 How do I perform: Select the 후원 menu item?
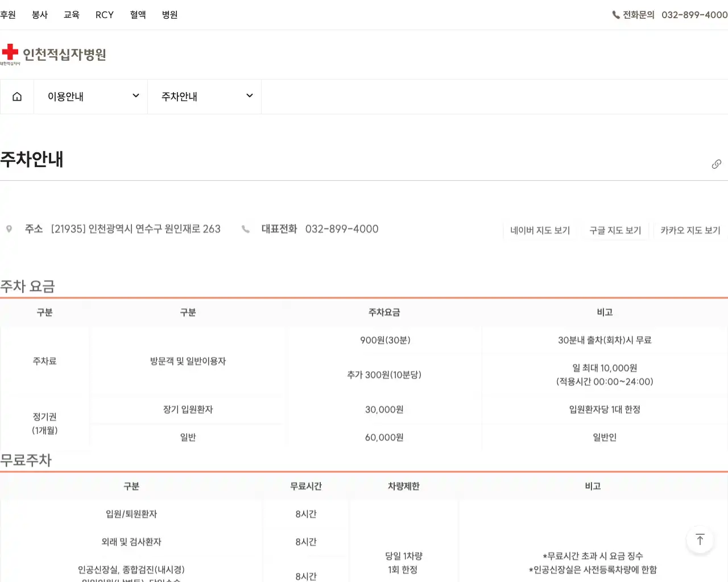pyautogui.click(x=9, y=15)
